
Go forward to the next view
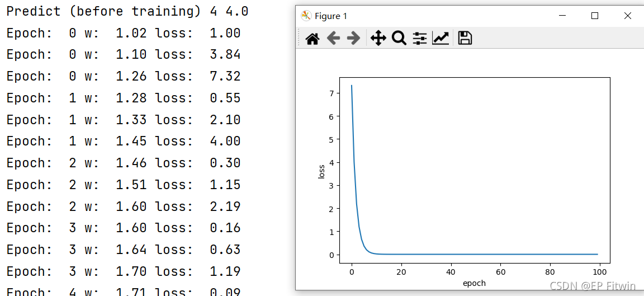(x=353, y=39)
